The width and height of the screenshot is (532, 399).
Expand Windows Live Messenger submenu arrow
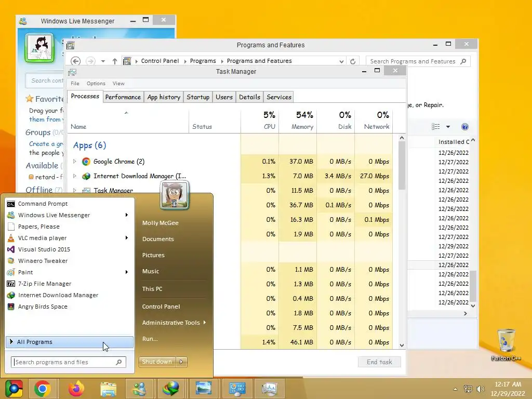click(127, 215)
